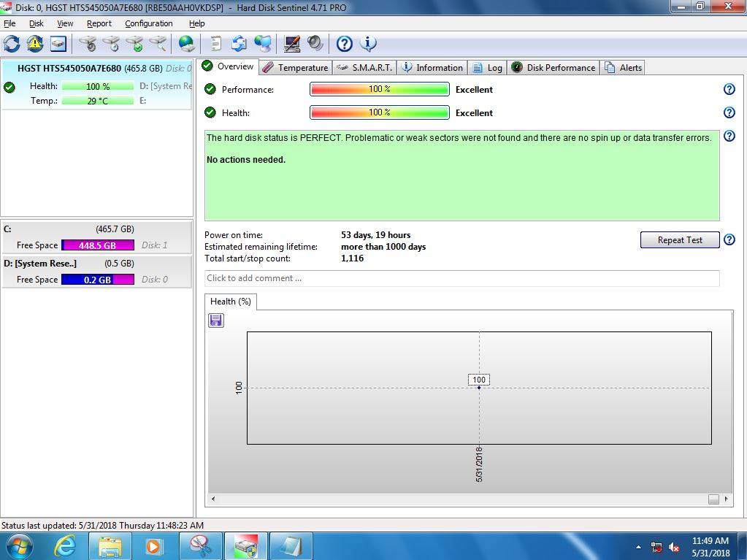Click help icon beside Performance row

pos(729,89)
